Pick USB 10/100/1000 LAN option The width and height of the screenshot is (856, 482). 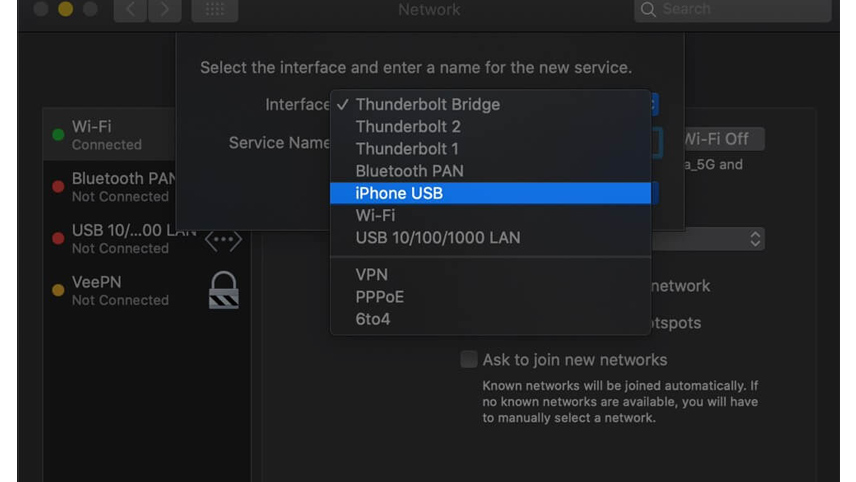tap(490, 237)
